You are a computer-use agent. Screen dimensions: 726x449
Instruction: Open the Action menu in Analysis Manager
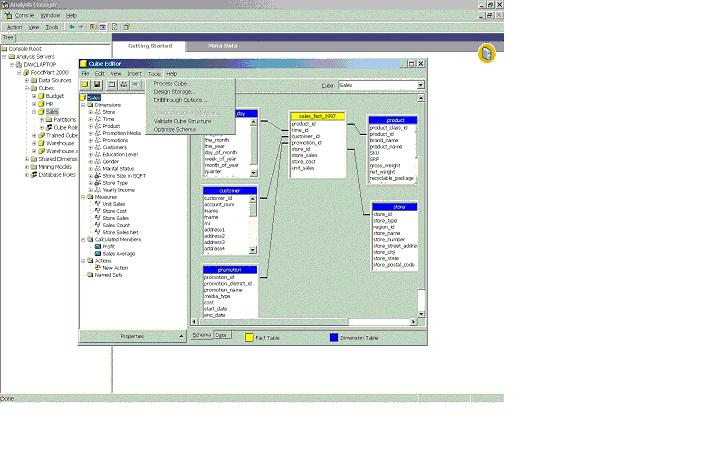[x=14, y=27]
